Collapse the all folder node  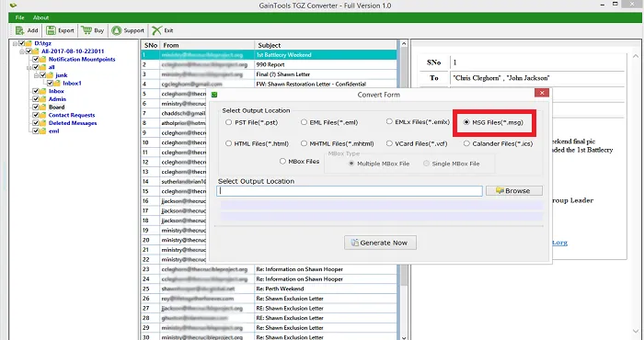tap(29, 67)
